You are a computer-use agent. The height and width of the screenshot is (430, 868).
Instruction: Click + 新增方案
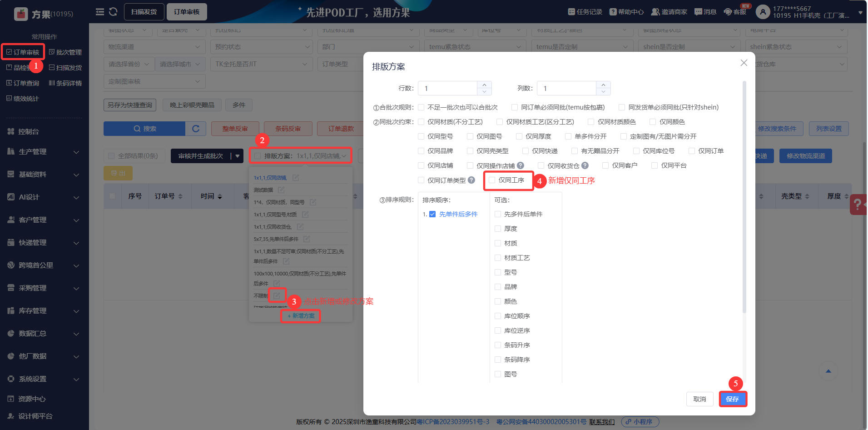(x=301, y=316)
